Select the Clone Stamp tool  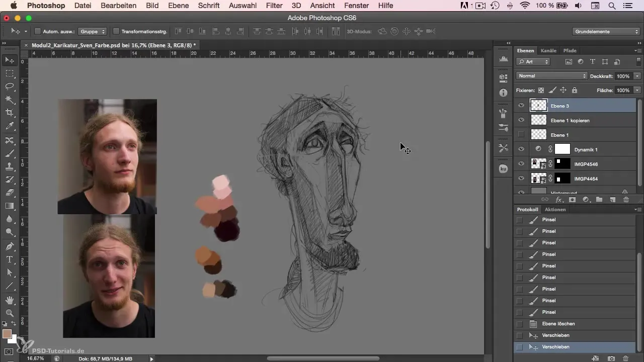coord(10,166)
